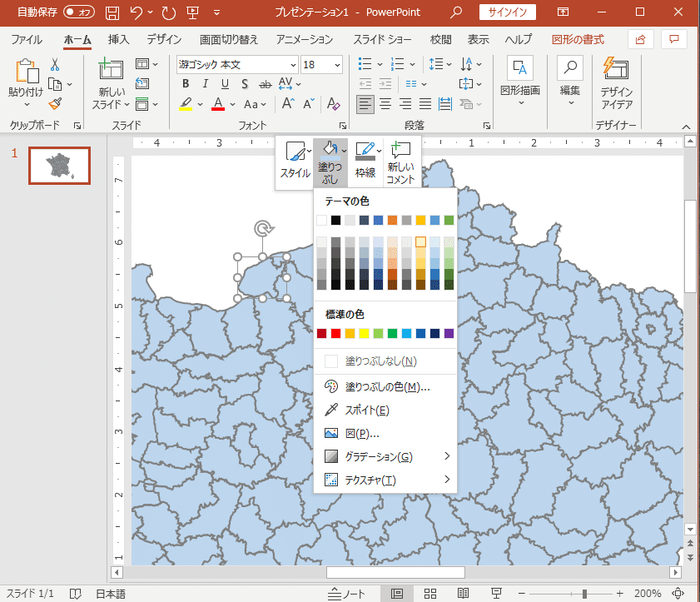Viewport: 700px width, 602px height.
Task: Click the Copy icon
Action: point(54,84)
